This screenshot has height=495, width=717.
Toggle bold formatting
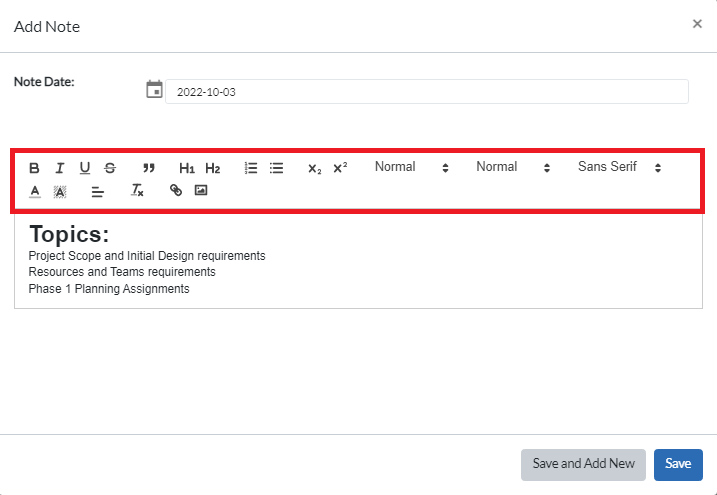(x=35, y=168)
